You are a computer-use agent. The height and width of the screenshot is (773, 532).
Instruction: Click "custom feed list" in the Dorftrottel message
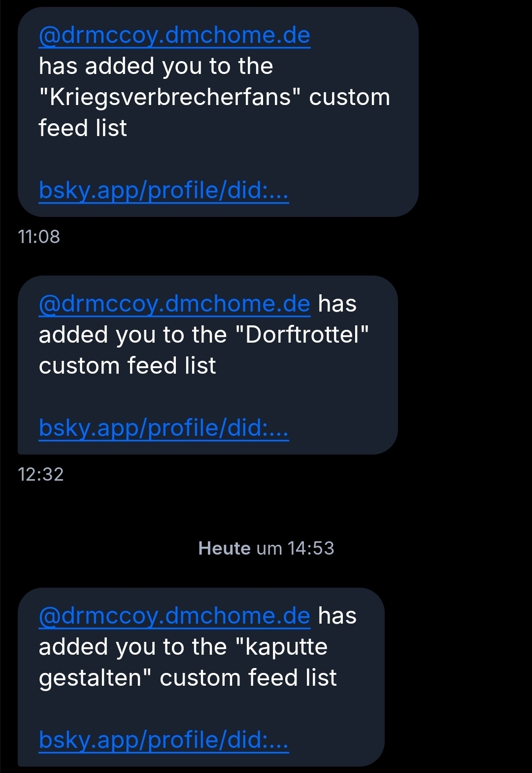click(127, 366)
